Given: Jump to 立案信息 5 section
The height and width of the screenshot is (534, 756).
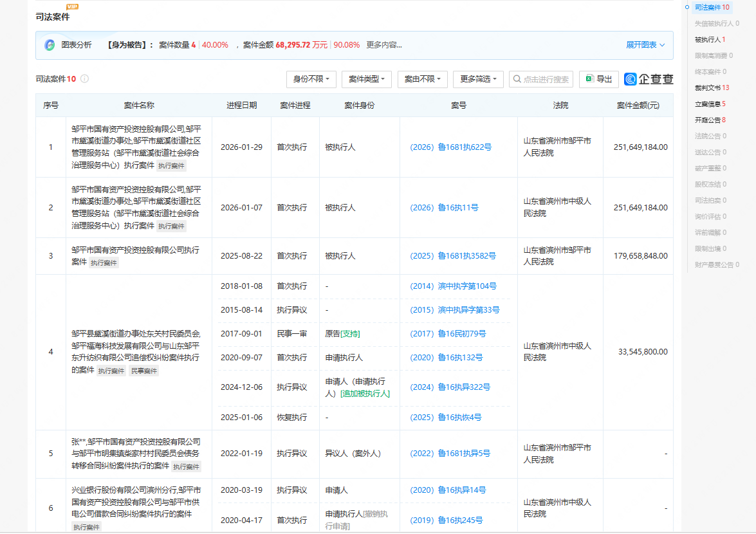Looking at the screenshot, I should pos(710,104).
